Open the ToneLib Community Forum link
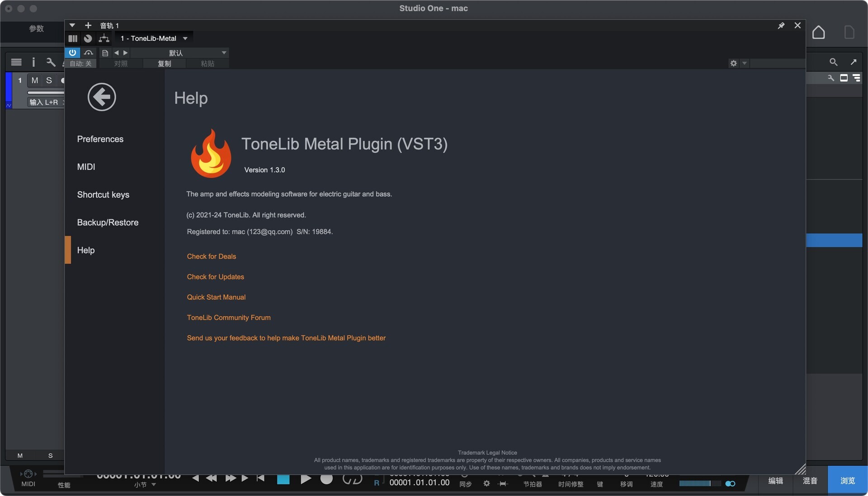 coord(229,317)
